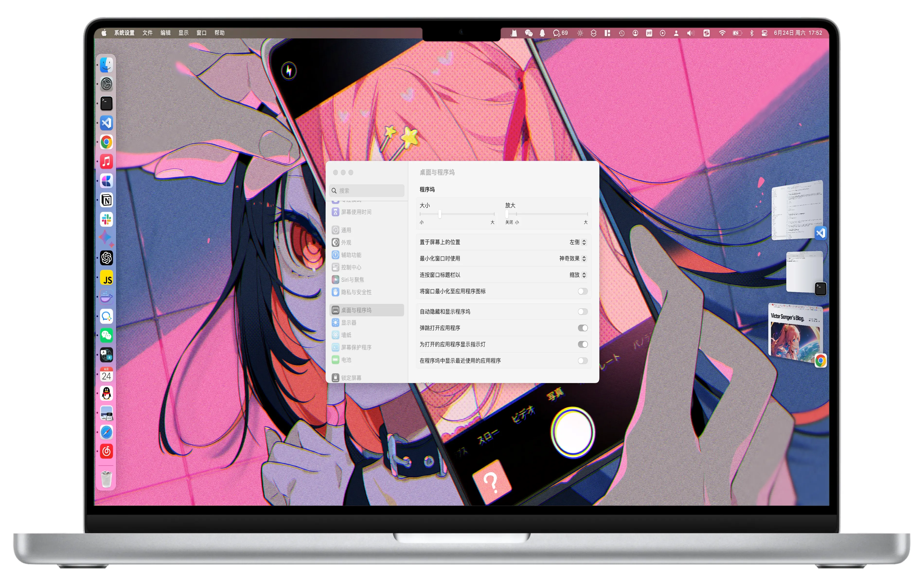Enable 自动隐藏和显示程序坞 switch
Screen dimensions: 924x584
pos(583,312)
